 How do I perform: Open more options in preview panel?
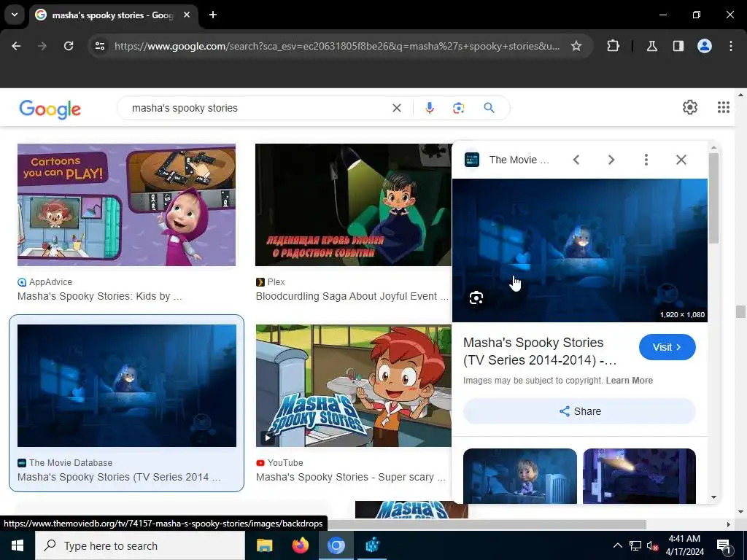tap(646, 160)
